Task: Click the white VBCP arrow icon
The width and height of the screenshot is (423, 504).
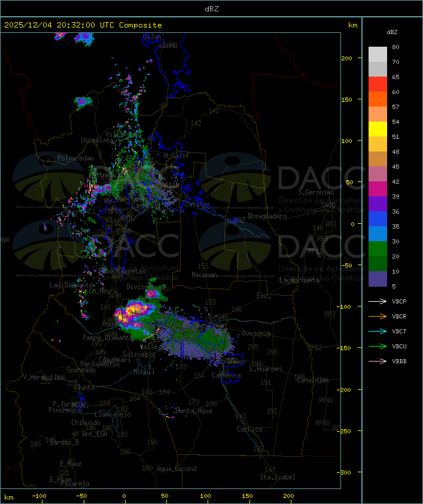Action: coord(378,301)
